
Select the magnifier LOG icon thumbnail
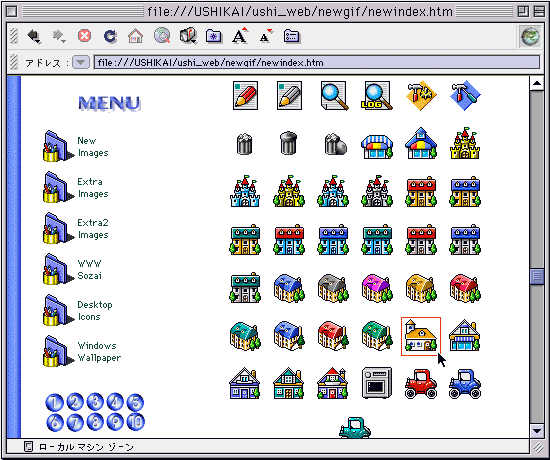[377, 95]
